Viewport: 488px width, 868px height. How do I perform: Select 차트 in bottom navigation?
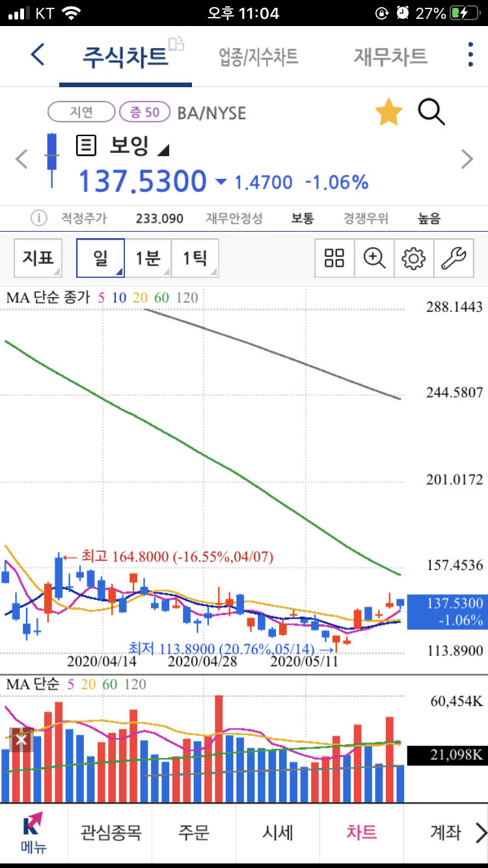pyautogui.click(x=362, y=832)
